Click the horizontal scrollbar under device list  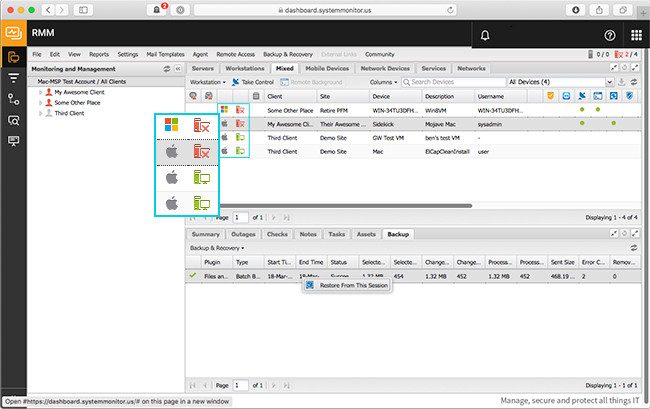346,206
